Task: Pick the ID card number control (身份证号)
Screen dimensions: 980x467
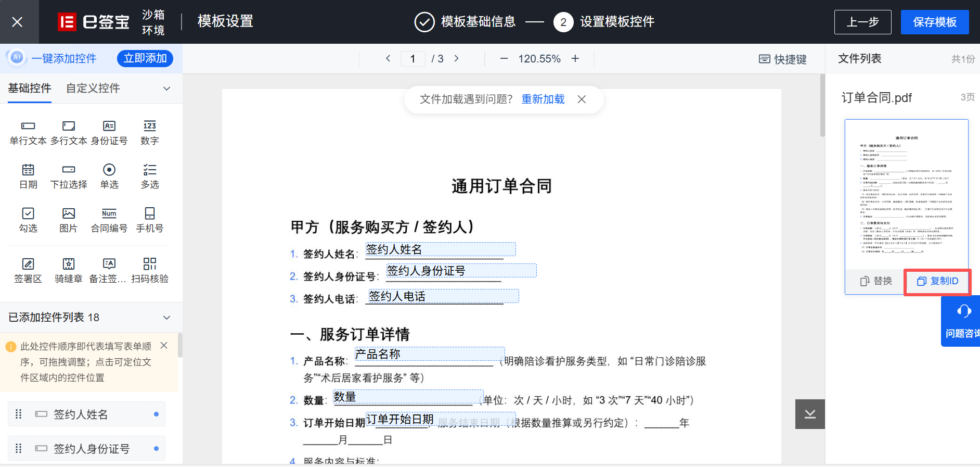Action: [109, 132]
